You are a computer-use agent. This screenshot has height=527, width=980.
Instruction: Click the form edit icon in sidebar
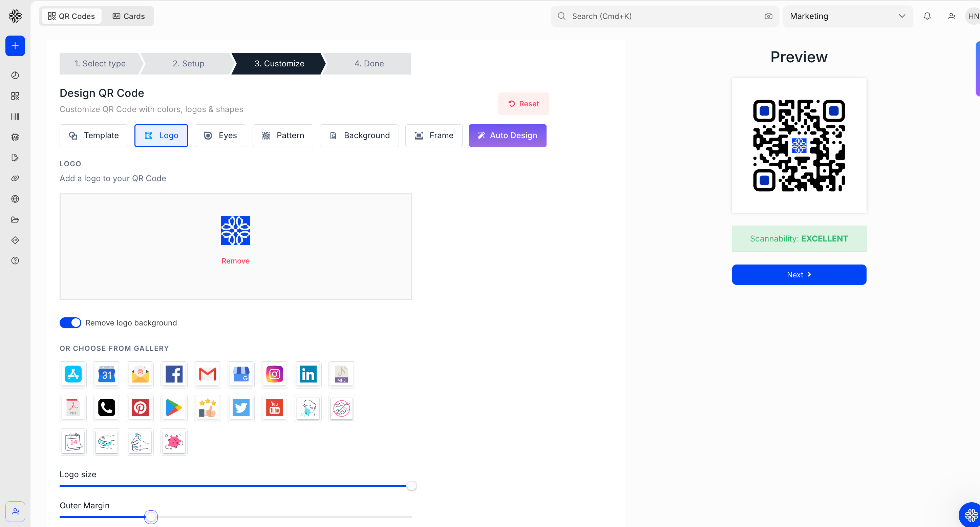point(15,157)
